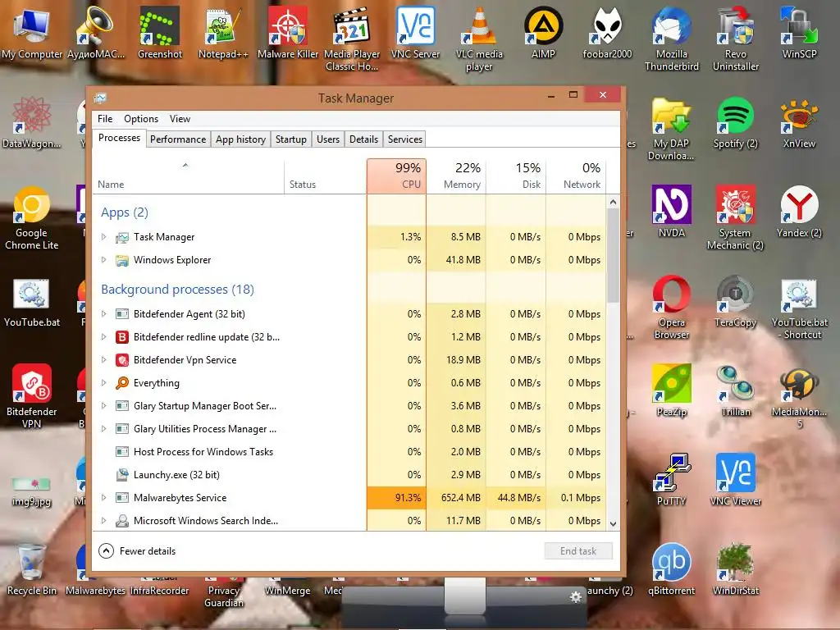
Task: Select Host Process for Windows Tasks row
Action: (x=349, y=452)
